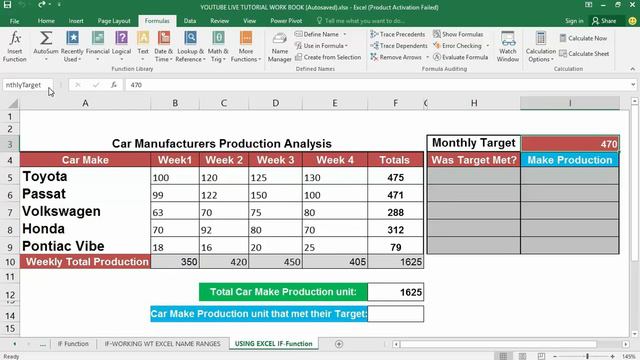The width and height of the screenshot is (640, 360).
Task: Collapse the ribbon with the chevron
Action: [x=632, y=69]
